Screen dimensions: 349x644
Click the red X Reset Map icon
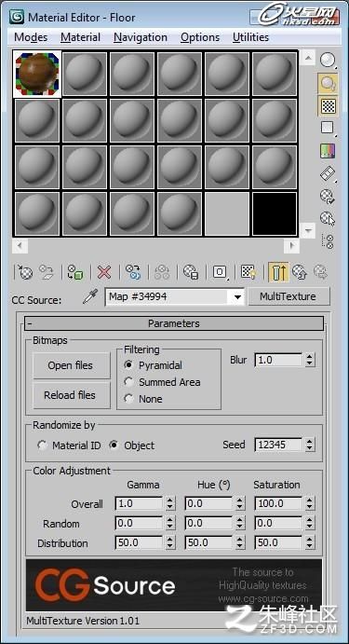click(x=104, y=272)
